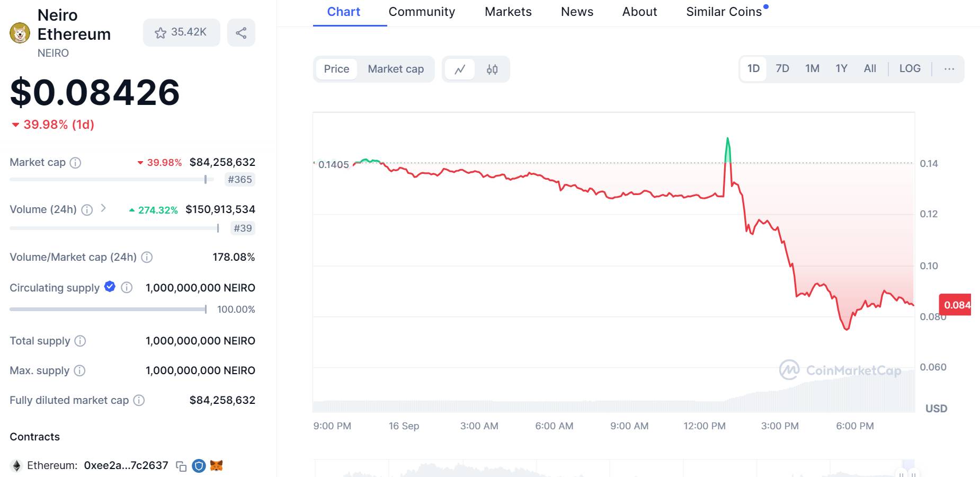Select the 1Y time range
The height and width of the screenshot is (477, 980).
pyautogui.click(x=841, y=69)
